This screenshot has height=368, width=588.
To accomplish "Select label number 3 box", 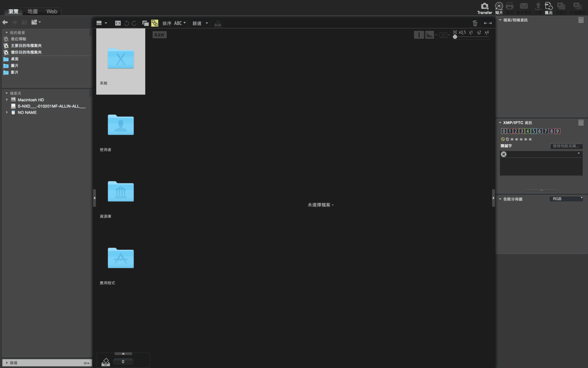I will [x=522, y=131].
